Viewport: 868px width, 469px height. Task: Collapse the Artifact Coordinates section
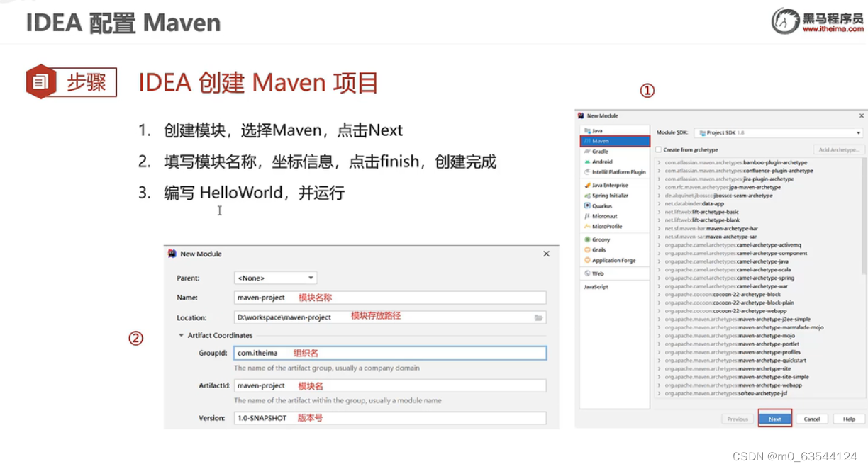point(182,335)
